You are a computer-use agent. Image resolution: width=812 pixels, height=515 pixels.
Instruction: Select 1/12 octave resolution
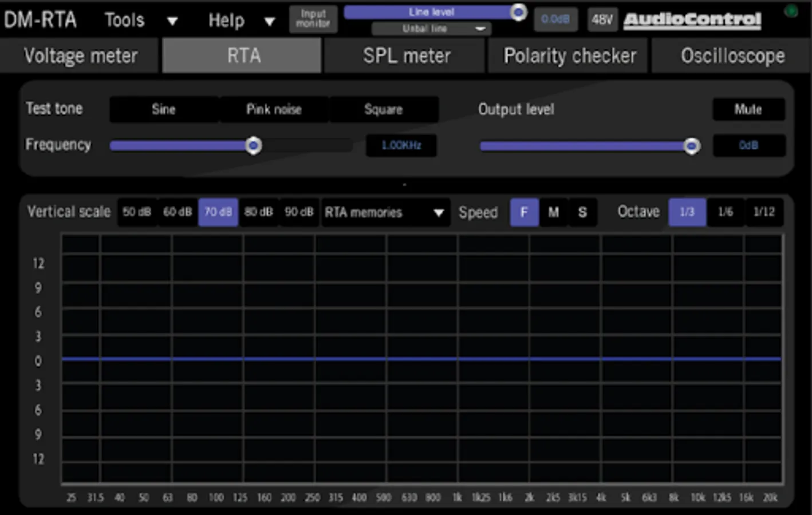764,212
